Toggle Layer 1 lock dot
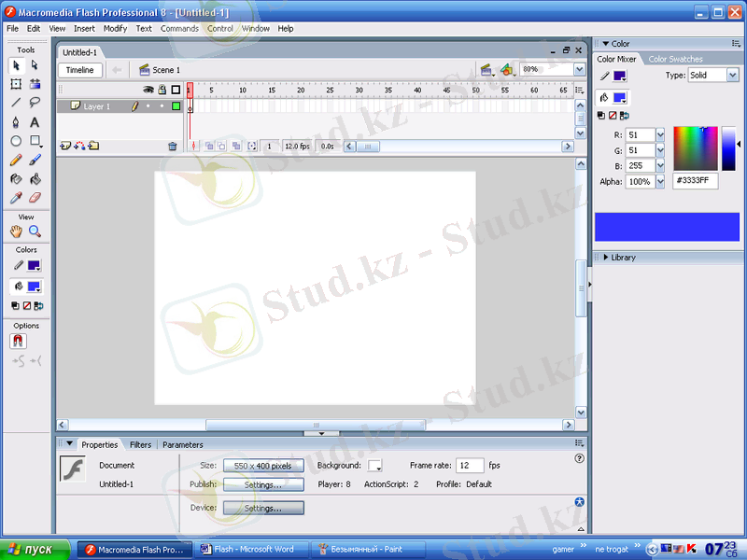 (162, 106)
